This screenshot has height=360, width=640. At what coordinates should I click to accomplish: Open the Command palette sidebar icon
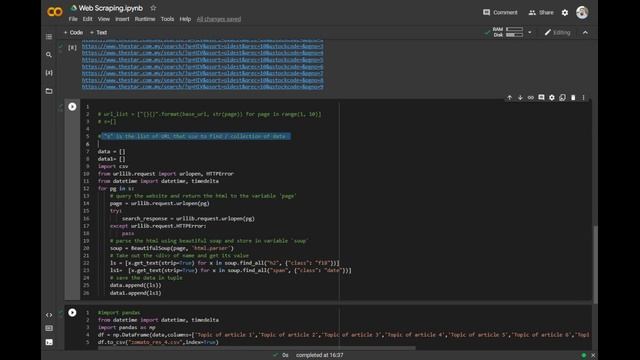49,328
